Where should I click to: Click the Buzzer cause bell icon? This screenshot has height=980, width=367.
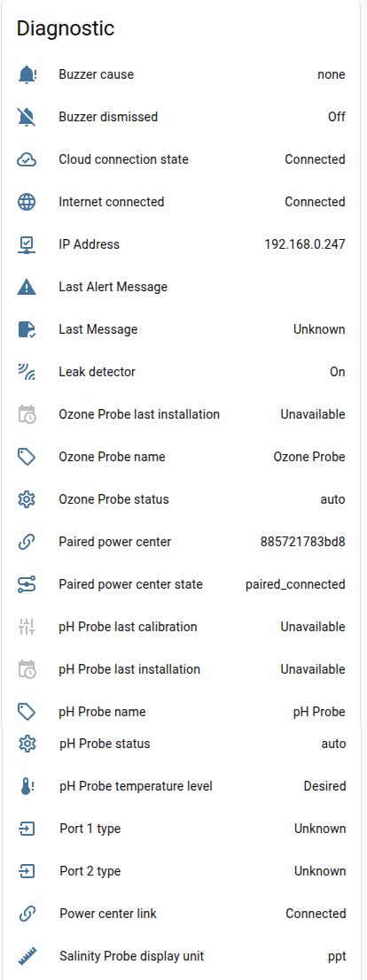click(x=27, y=74)
